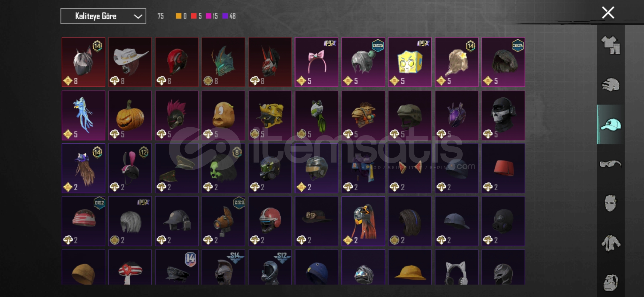This screenshot has width=644, height=297.
Task: Switch to the glasses category icon
Action: [610, 164]
